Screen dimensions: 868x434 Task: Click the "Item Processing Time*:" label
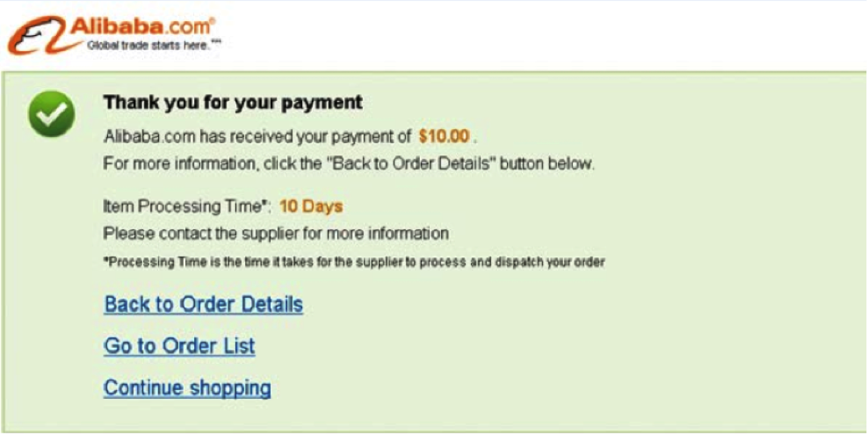[188, 206]
